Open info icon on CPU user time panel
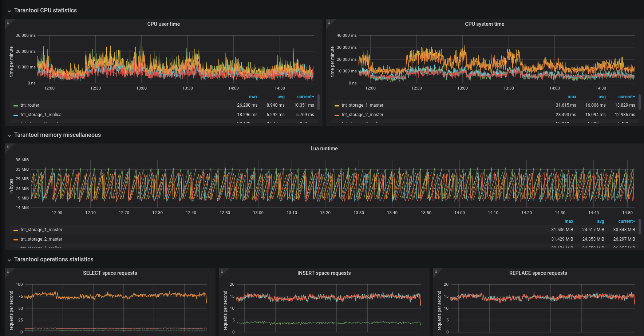Screen dimensions: 644x336 [x=8, y=22]
